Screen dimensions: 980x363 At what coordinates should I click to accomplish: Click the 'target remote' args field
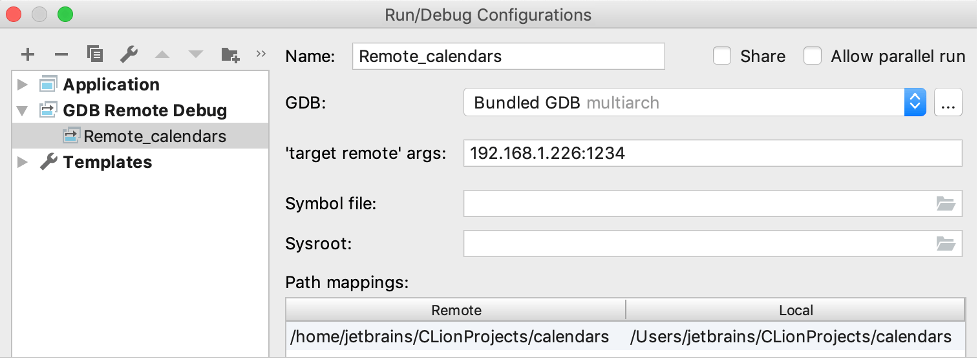pyautogui.click(x=713, y=153)
